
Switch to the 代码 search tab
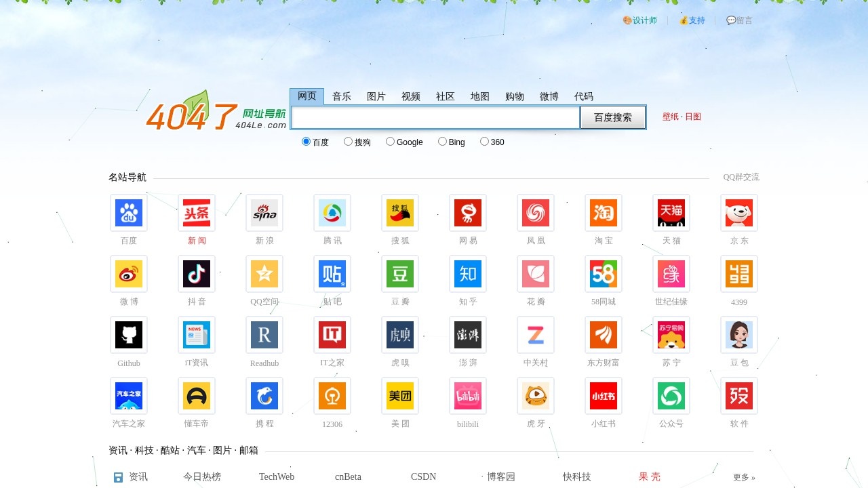pyautogui.click(x=584, y=96)
